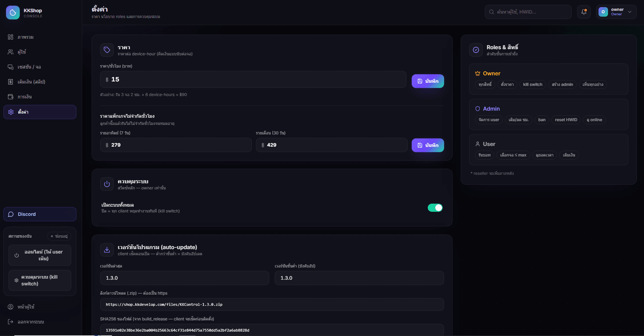The height and width of the screenshot is (336, 644).
Task: Edit the SHA256 hash field
Action: coord(272,330)
